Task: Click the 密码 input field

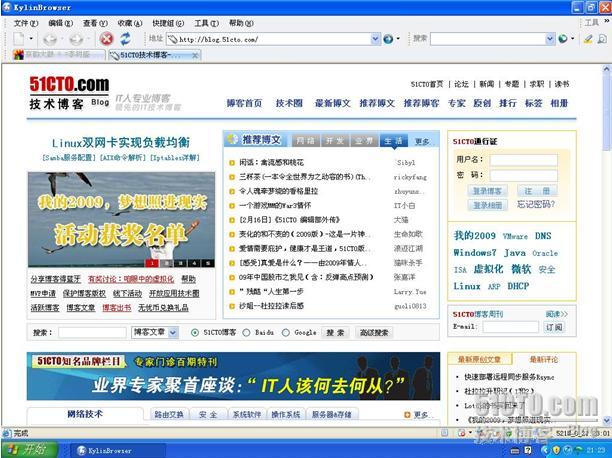Action: click(523, 175)
